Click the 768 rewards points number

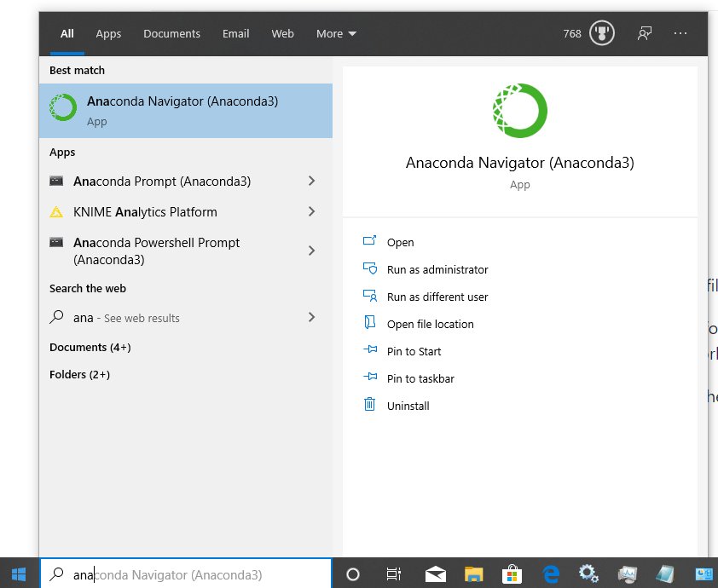(572, 33)
